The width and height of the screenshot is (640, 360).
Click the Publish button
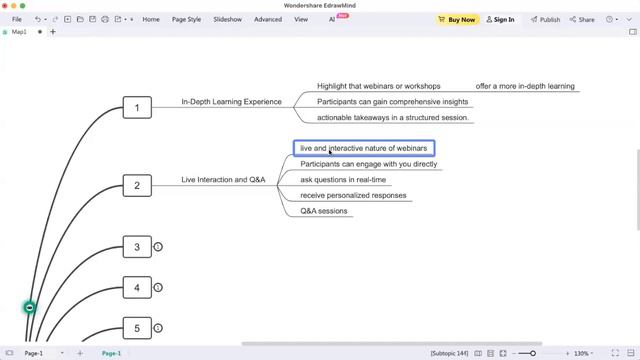(x=545, y=19)
